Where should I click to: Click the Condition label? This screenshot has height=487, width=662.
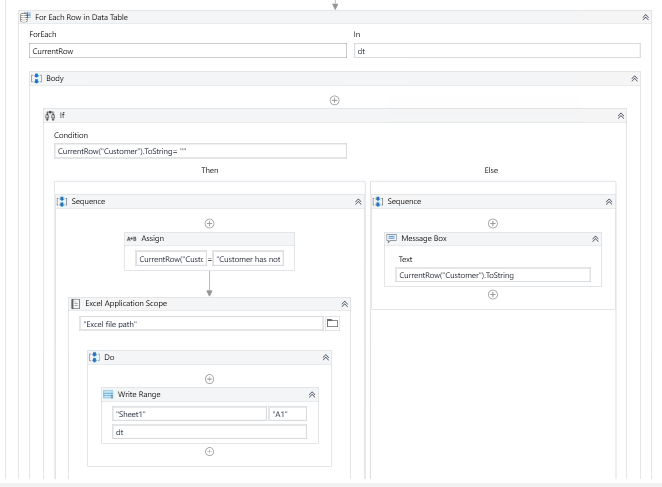[71, 135]
